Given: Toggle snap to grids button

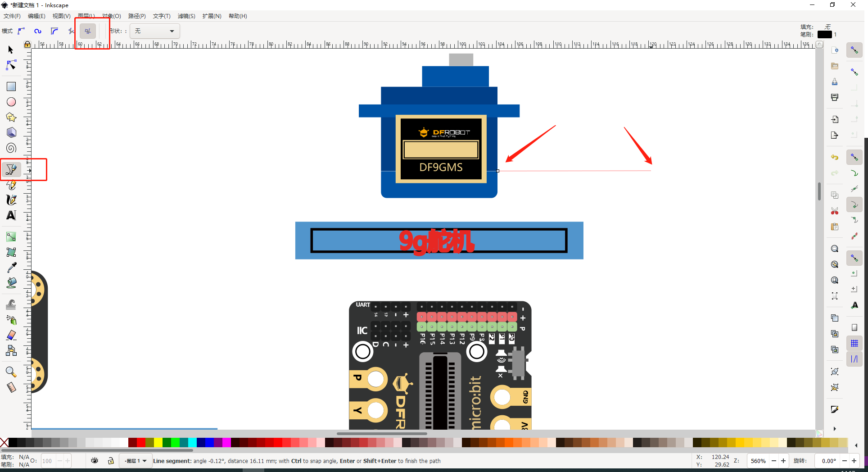Looking at the screenshot, I should (854, 344).
